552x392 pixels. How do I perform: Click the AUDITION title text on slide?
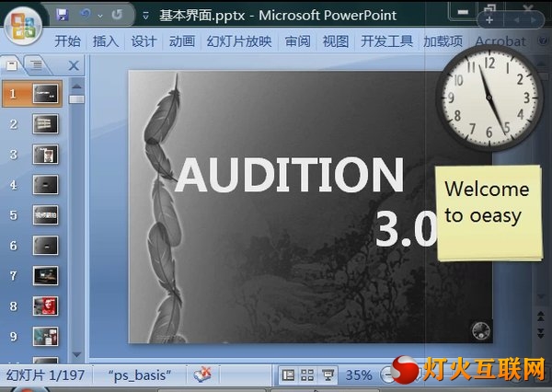290,175
